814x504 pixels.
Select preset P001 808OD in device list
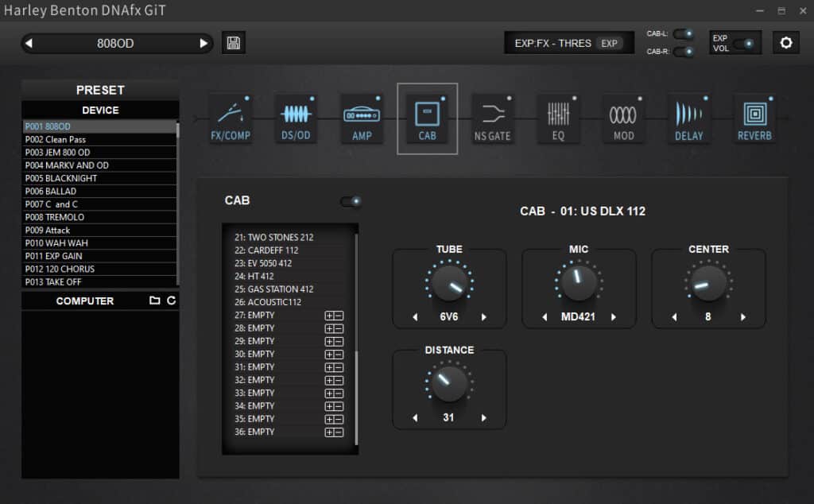coord(99,126)
